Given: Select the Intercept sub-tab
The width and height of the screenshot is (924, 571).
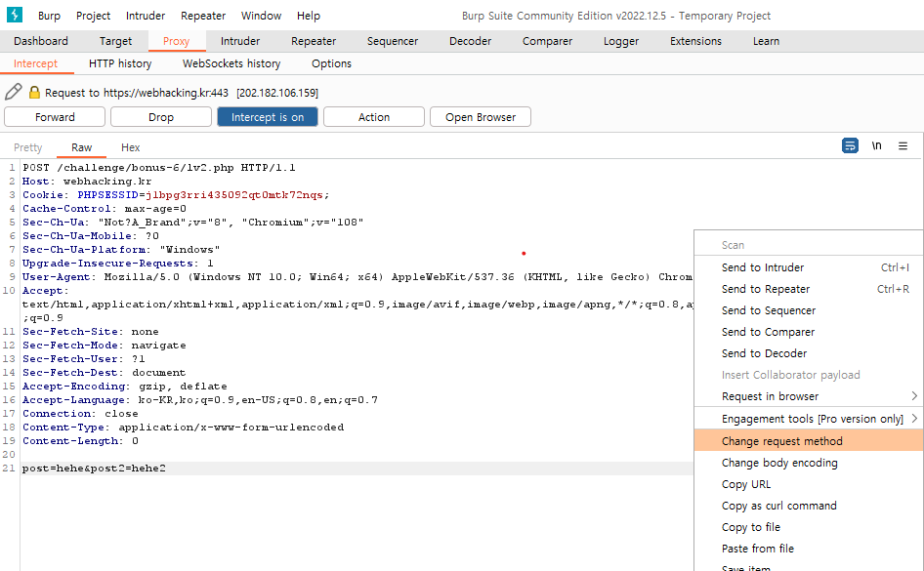Looking at the screenshot, I should point(35,63).
